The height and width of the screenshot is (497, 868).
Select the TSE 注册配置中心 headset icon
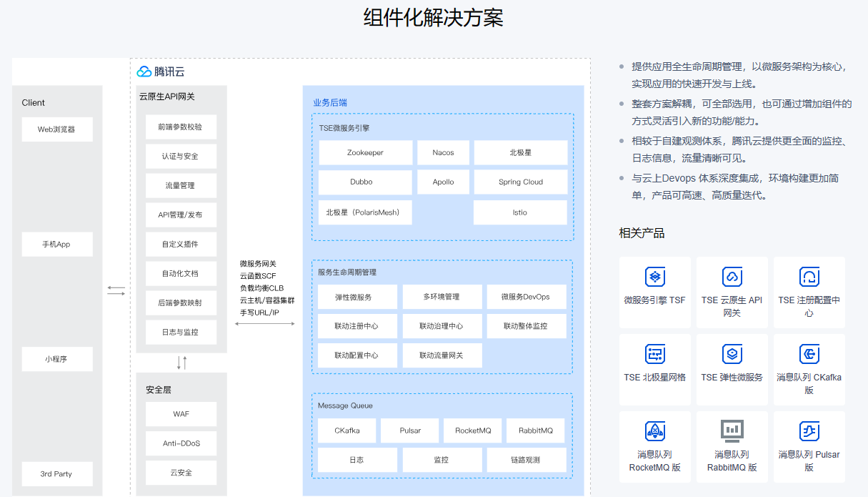809,277
